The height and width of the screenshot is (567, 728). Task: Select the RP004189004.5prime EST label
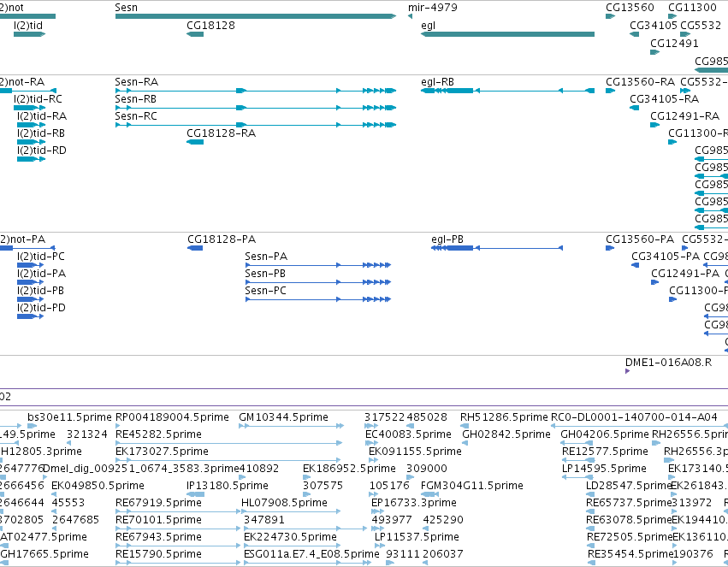click(x=172, y=417)
